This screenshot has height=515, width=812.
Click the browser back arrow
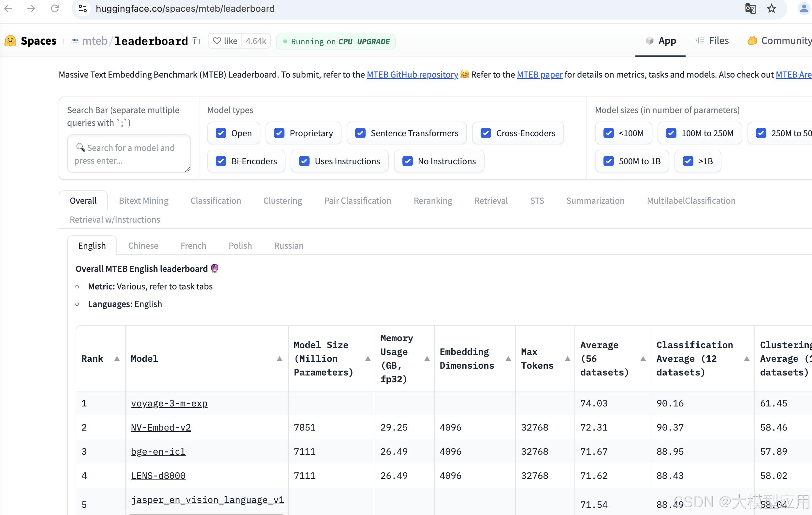click(x=8, y=8)
